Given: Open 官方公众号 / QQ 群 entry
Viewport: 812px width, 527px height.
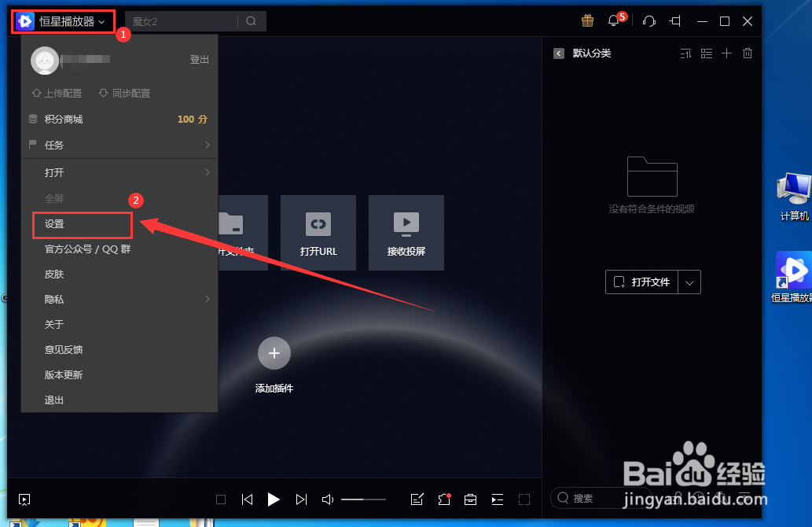Looking at the screenshot, I should pyautogui.click(x=119, y=249).
